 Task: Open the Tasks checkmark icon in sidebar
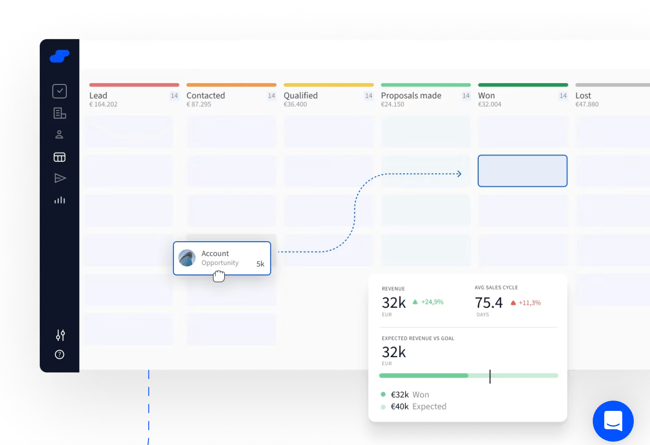59,91
